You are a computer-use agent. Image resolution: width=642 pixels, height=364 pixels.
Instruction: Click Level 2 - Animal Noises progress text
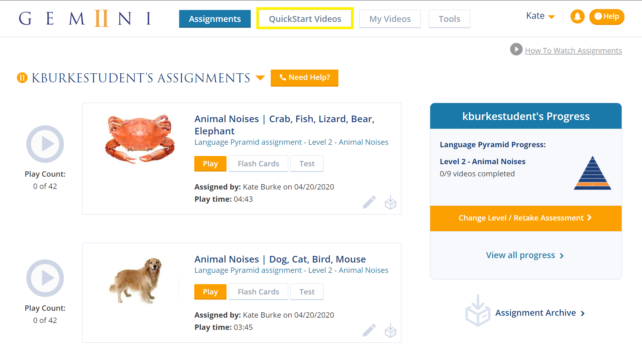pos(483,161)
